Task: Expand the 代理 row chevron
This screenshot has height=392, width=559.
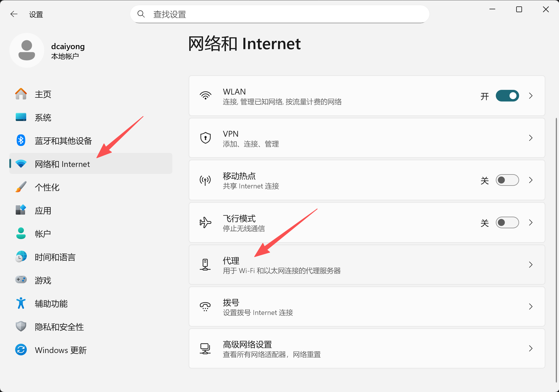Action: tap(530, 265)
